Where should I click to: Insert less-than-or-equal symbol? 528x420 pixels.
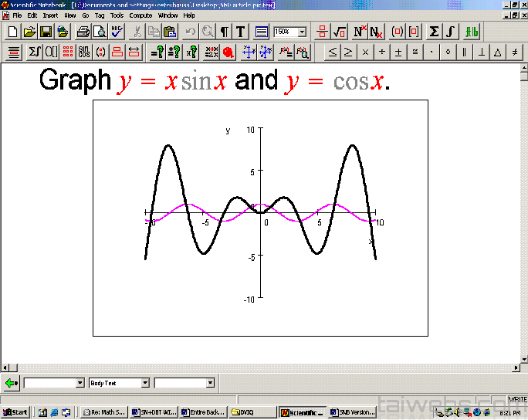332,52
